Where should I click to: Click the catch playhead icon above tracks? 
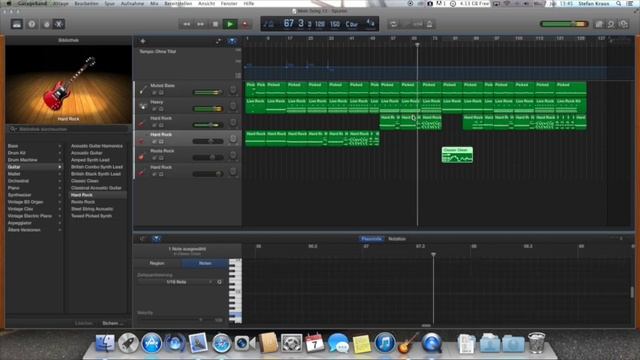[x=218, y=41]
